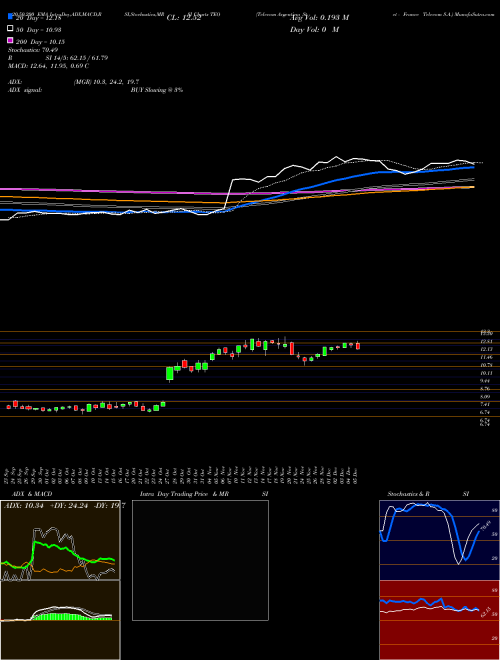Click the white 50 Day legend swatch
This screenshot has height=660, width=500.
[x=10, y=29]
